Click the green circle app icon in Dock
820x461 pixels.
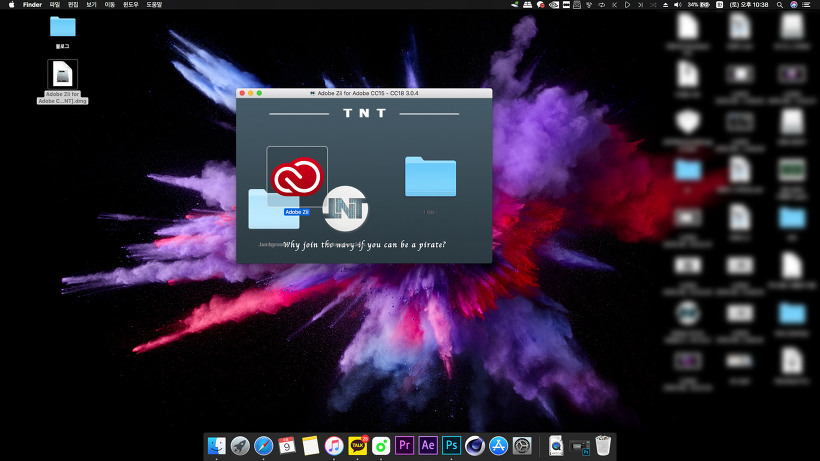coord(381,446)
